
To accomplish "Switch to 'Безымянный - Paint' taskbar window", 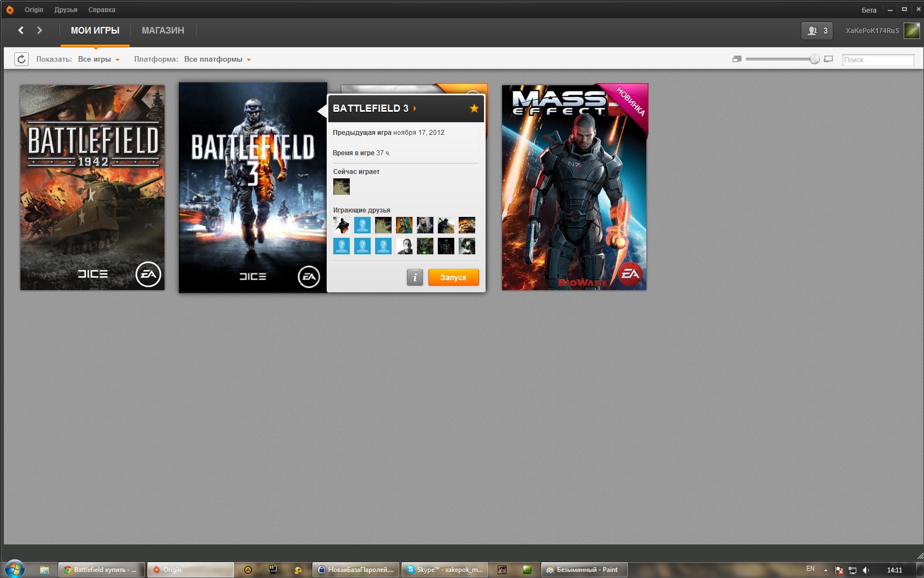I will [584, 570].
